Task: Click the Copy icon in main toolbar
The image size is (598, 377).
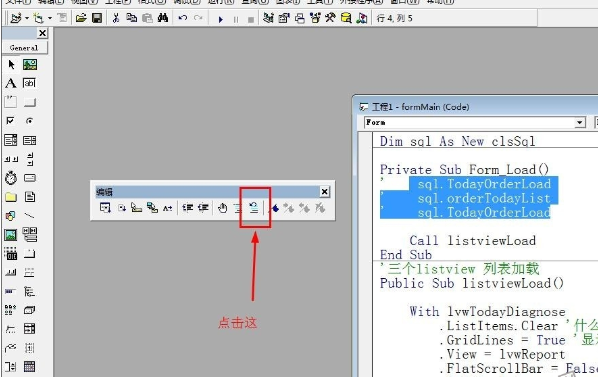Action: point(132,18)
